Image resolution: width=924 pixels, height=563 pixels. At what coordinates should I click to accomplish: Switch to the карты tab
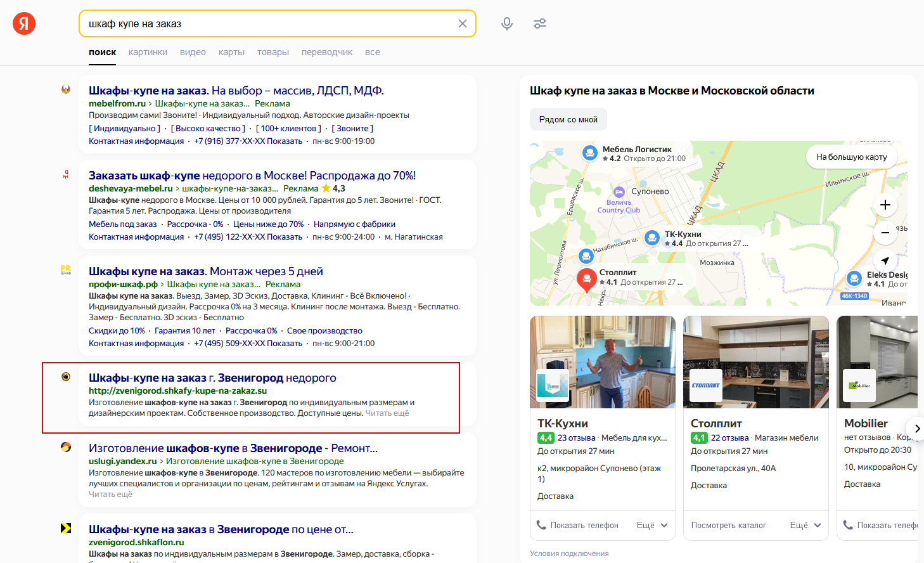tap(231, 52)
